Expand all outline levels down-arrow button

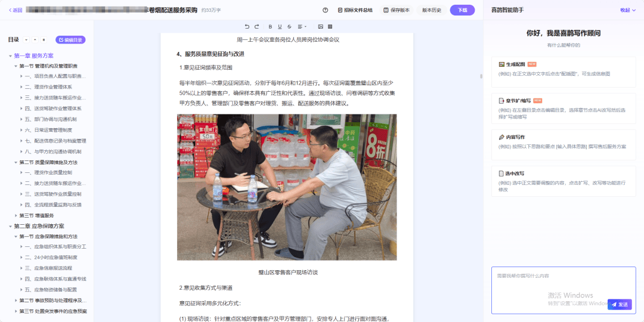pos(26,40)
